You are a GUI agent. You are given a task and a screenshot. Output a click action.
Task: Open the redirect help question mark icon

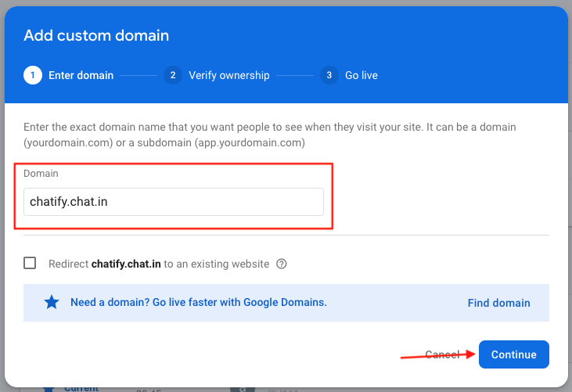(x=282, y=264)
